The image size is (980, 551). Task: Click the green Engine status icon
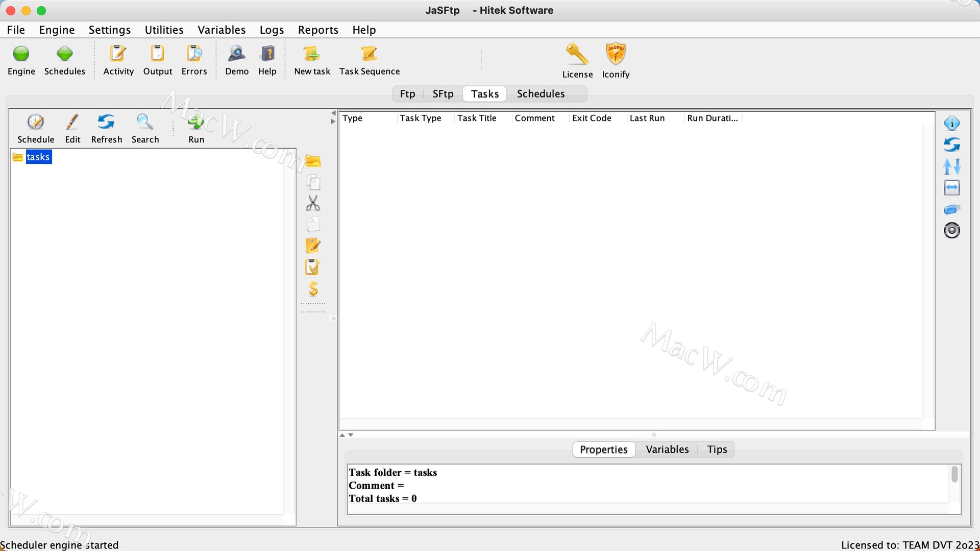[21, 54]
